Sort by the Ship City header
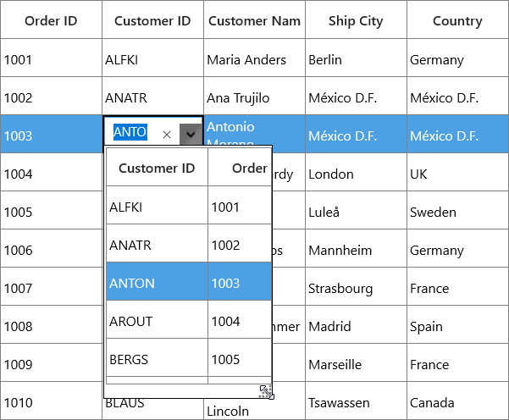 point(356,20)
